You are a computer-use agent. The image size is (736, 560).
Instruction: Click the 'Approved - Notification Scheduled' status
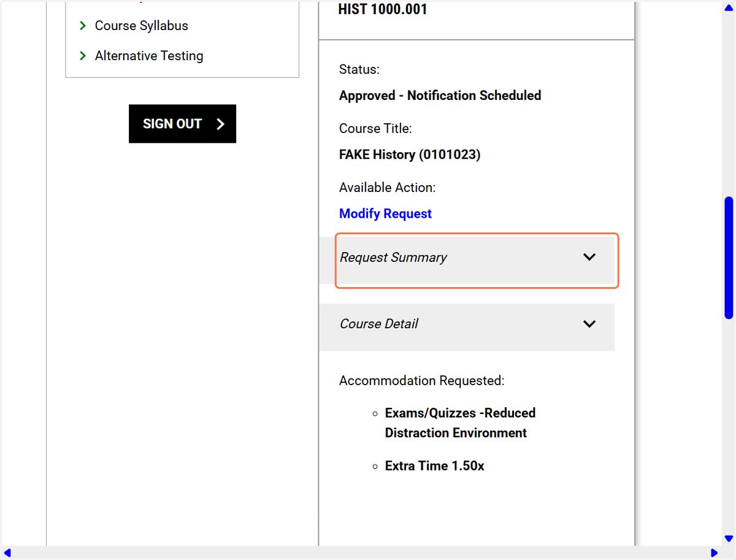(440, 96)
